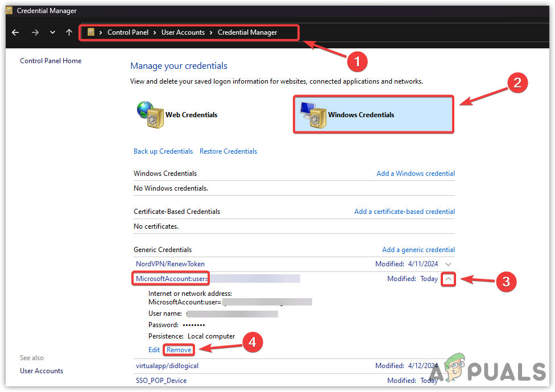Click the No certificates. text
The width and height of the screenshot is (555, 392).
pos(156,226)
